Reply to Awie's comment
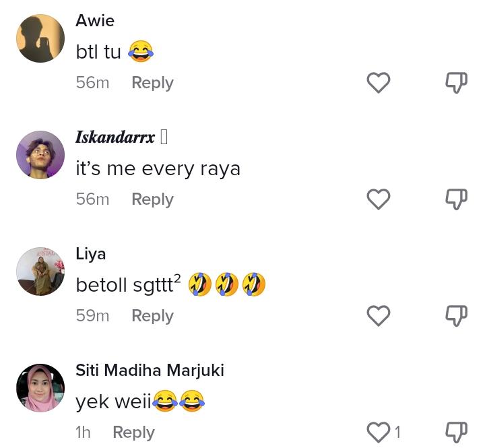 coord(152,83)
